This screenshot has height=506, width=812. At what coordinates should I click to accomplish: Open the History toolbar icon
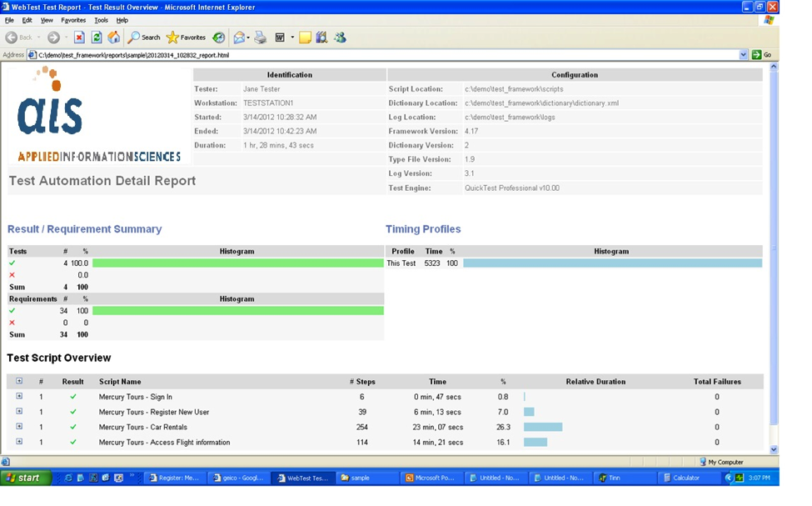[218, 38]
